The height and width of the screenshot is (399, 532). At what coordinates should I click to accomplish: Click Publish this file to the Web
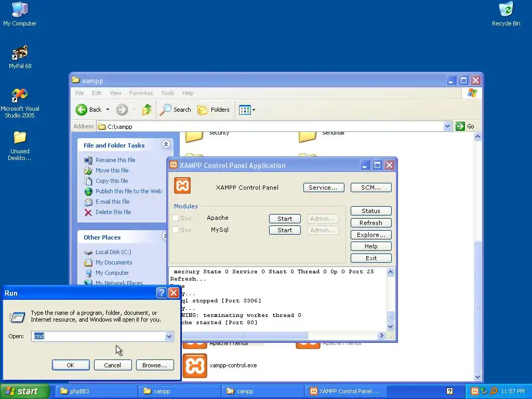[x=128, y=191]
